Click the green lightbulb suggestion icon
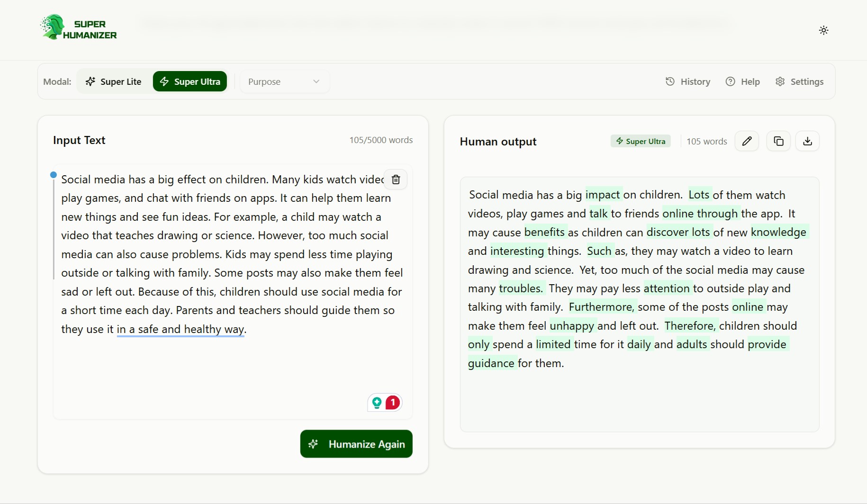867x504 pixels. (x=377, y=403)
